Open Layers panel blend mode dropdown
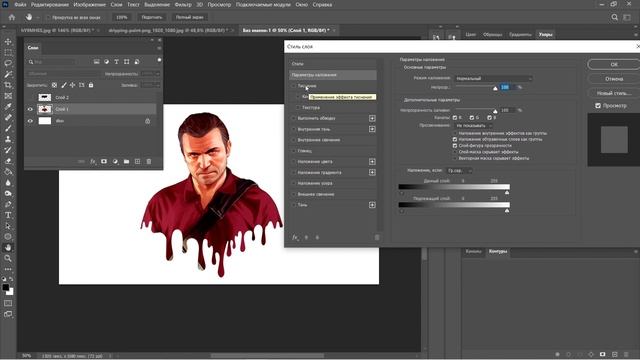 (63, 74)
